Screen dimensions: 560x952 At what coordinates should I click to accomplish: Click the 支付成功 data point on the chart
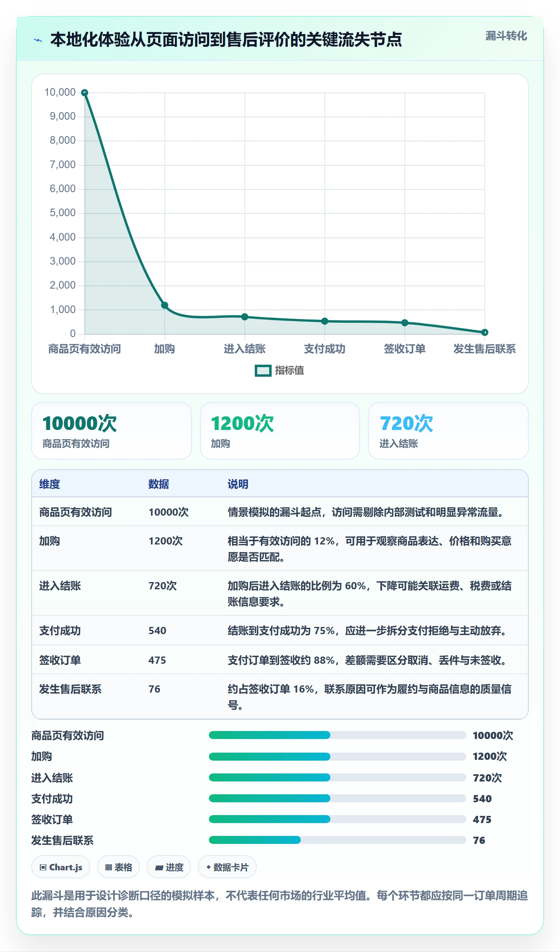coord(325,321)
